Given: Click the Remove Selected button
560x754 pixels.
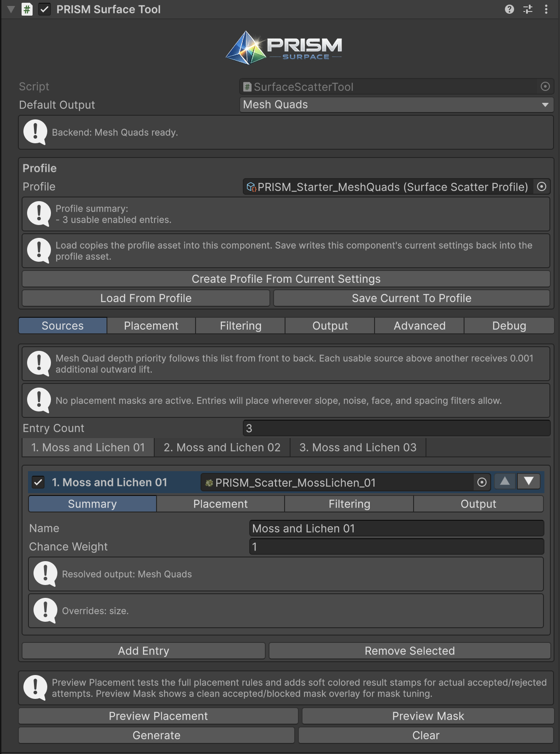Looking at the screenshot, I should [409, 651].
